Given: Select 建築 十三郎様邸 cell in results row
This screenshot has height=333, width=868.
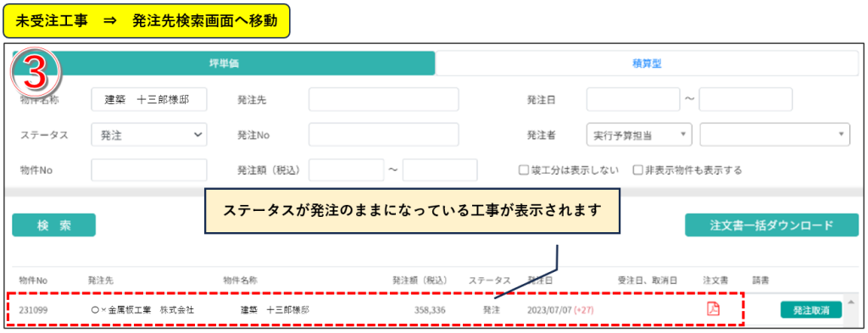Looking at the screenshot, I should (275, 310).
